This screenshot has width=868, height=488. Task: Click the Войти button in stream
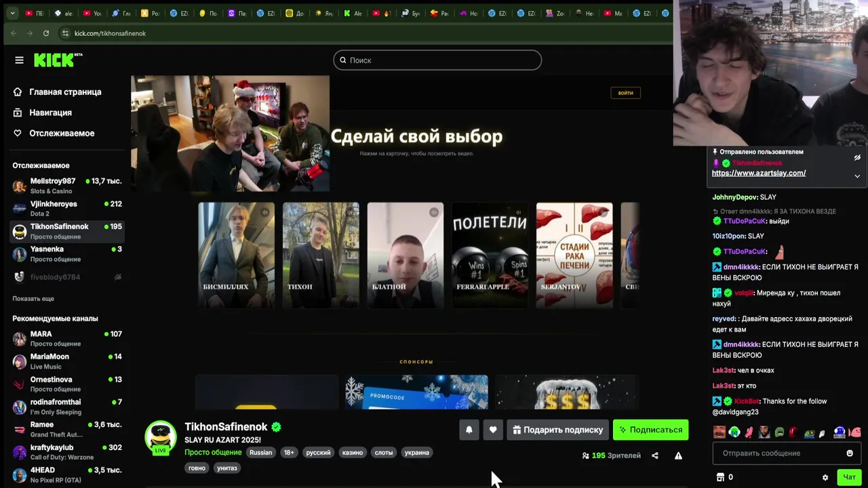626,93
